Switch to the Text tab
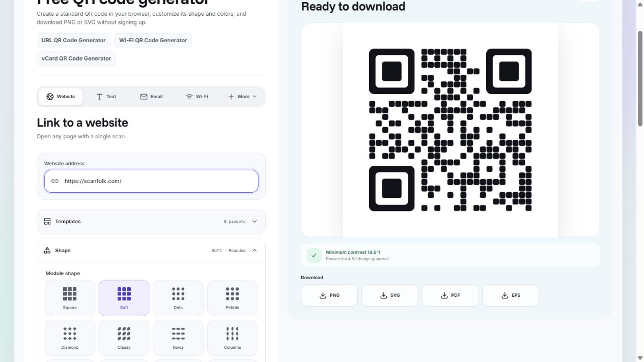Viewport: 644px width, 362px height. coord(106,97)
